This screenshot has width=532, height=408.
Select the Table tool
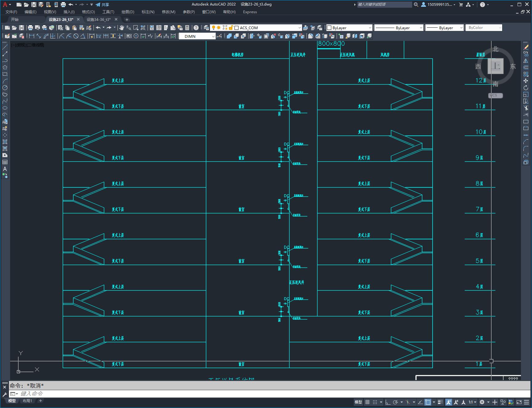pyautogui.click(x=5, y=162)
